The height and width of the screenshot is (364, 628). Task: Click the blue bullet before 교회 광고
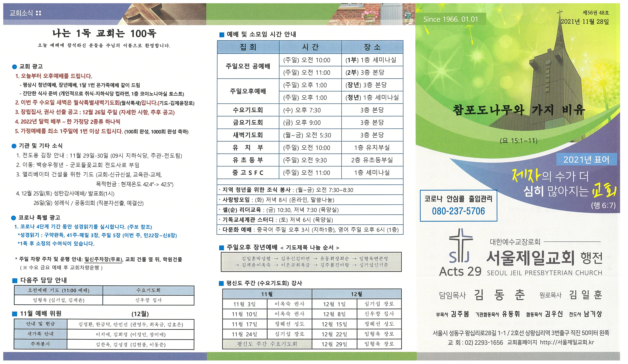pyautogui.click(x=14, y=67)
